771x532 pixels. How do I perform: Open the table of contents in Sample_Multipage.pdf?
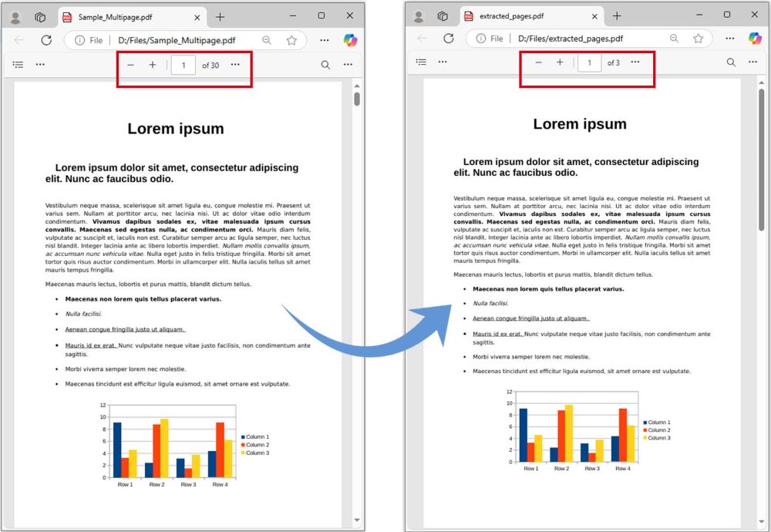pyautogui.click(x=18, y=64)
